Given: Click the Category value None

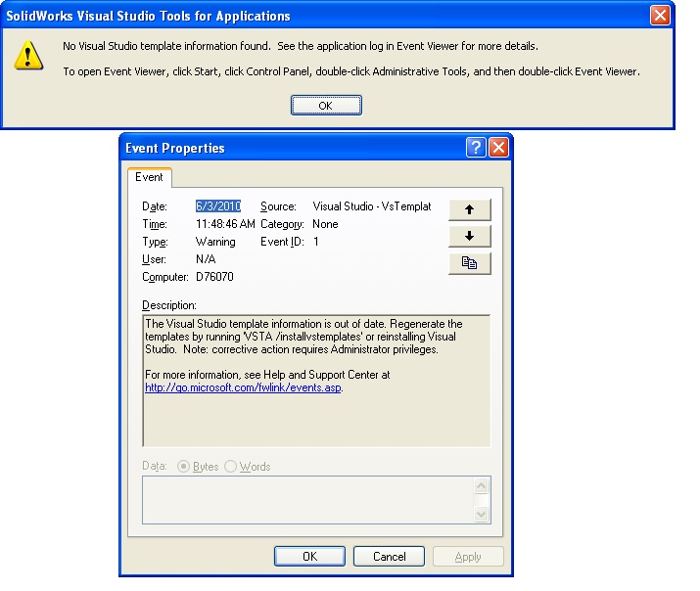Looking at the screenshot, I should click(325, 224).
